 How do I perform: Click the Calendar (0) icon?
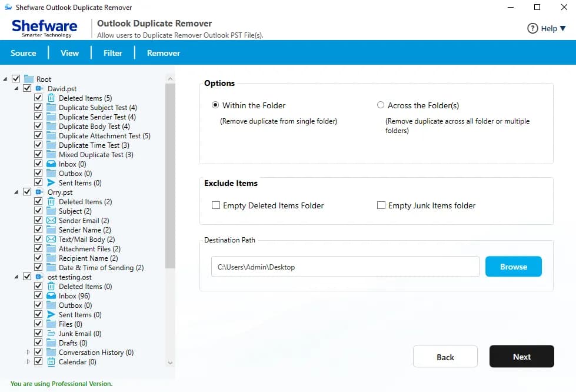pyautogui.click(x=51, y=362)
